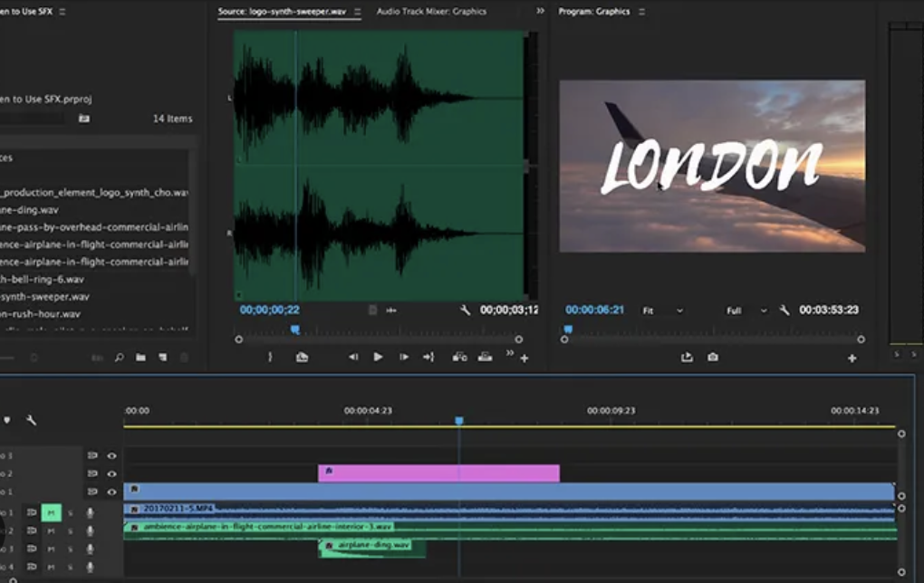Image resolution: width=924 pixels, height=583 pixels.
Task: Select the pink graphics clip on Video 2
Action: [x=438, y=473]
